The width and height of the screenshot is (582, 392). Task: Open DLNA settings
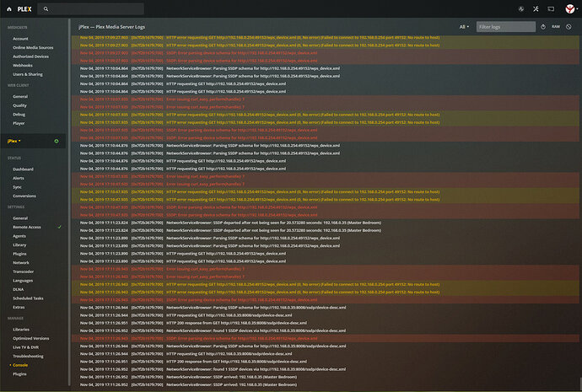(x=19, y=289)
